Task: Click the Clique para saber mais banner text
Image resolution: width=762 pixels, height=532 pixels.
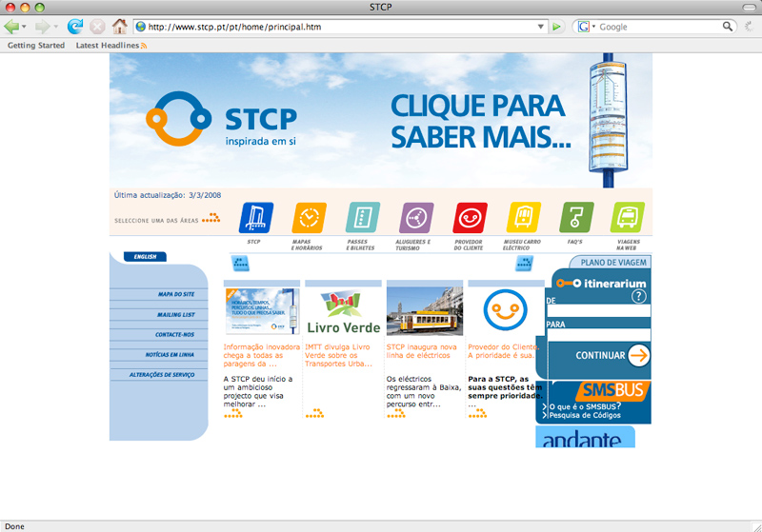Action: pos(481,122)
